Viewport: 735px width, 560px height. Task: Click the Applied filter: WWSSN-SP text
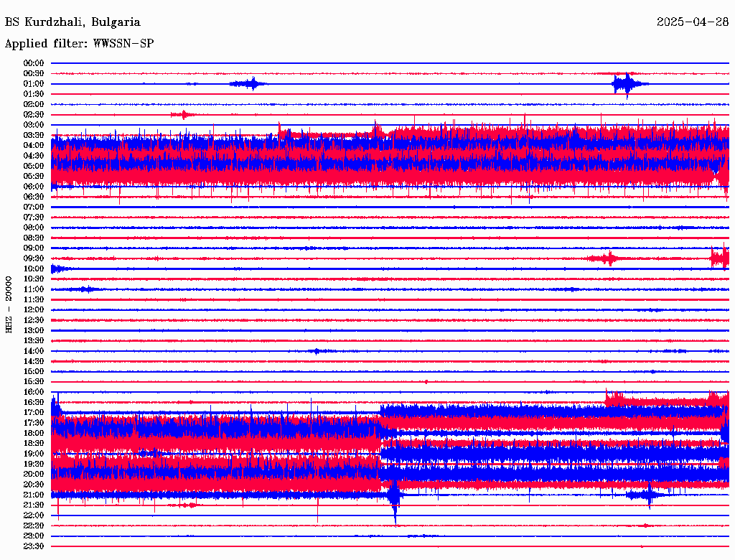tap(79, 44)
